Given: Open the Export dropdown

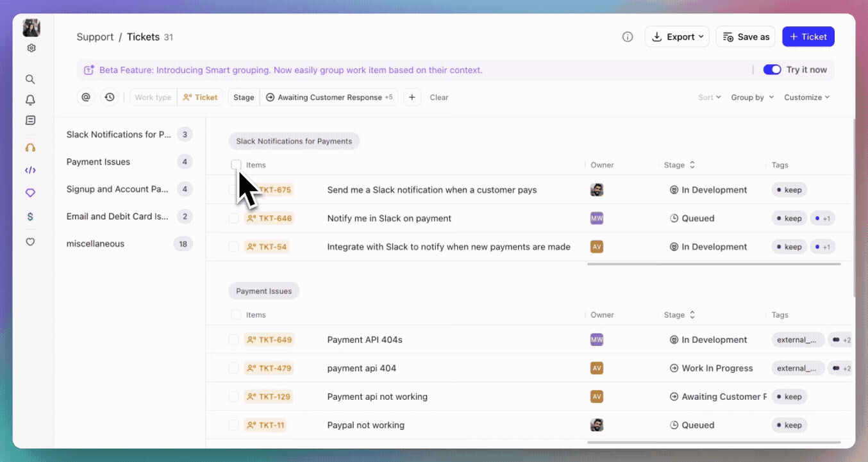Looking at the screenshot, I should coord(677,37).
